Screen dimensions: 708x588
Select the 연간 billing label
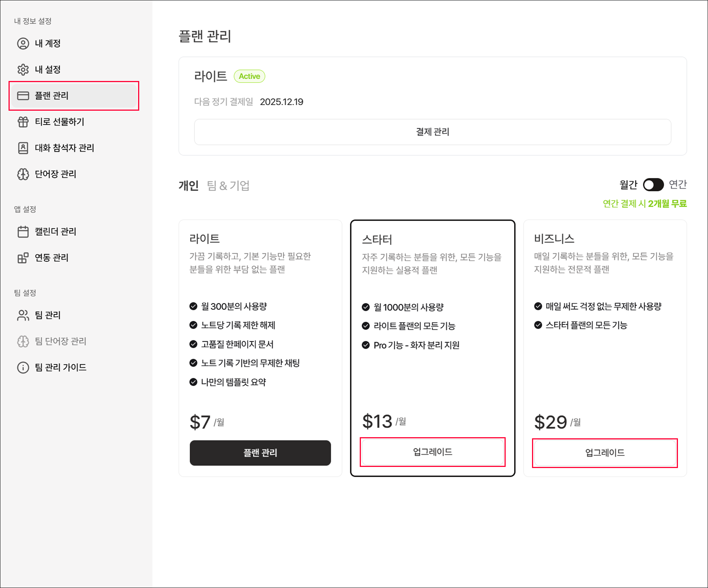click(678, 185)
